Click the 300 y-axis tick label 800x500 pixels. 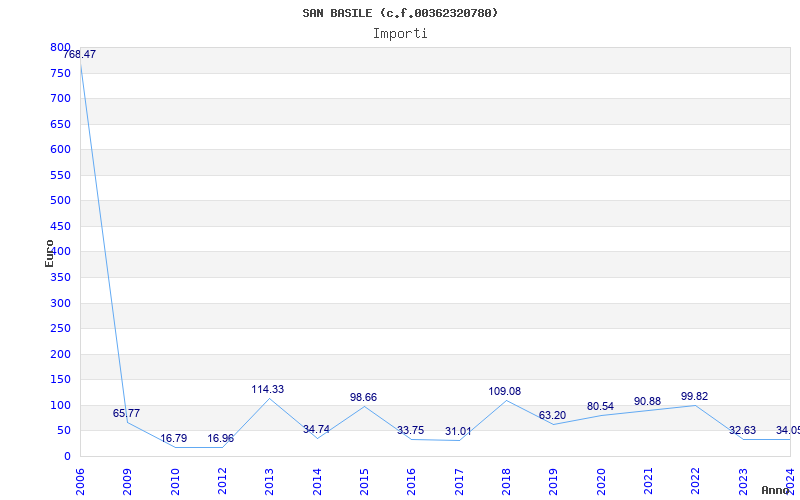[60, 304]
